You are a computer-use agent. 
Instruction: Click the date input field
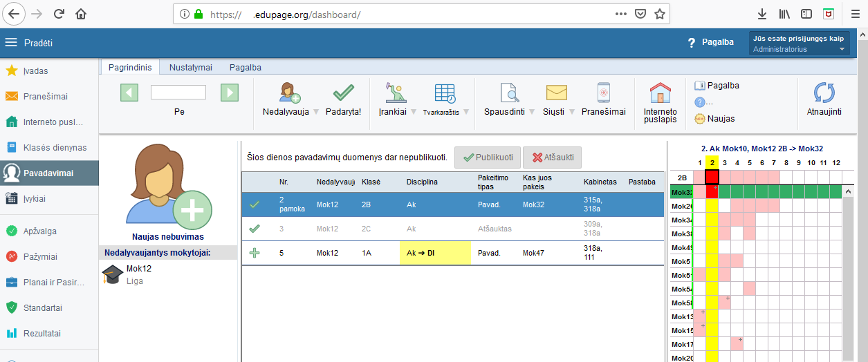click(178, 92)
